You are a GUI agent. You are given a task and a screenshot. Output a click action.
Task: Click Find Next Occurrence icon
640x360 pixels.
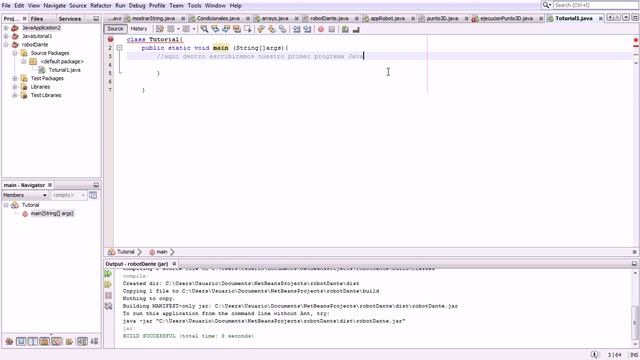pyautogui.click(x=226, y=29)
